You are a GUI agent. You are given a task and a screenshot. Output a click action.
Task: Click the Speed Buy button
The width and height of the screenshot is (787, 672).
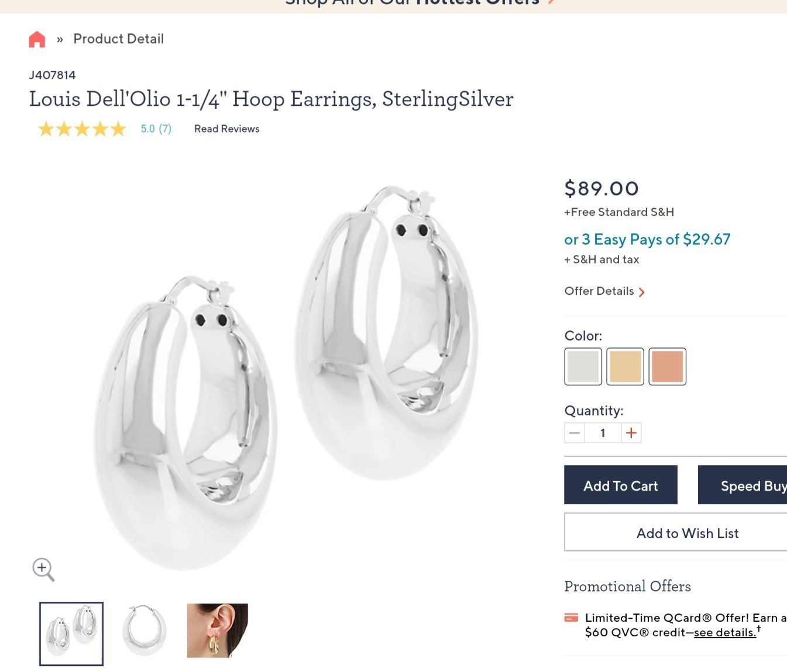(x=743, y=485)
